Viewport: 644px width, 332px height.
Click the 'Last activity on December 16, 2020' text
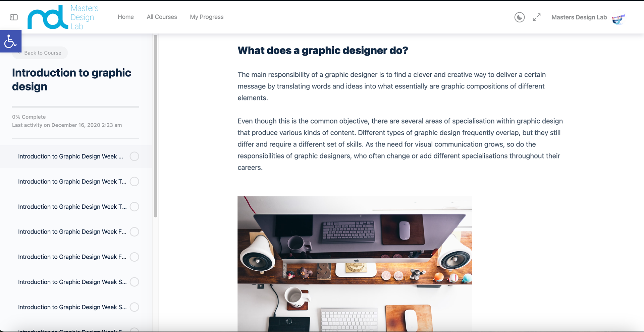coord(67,125)
